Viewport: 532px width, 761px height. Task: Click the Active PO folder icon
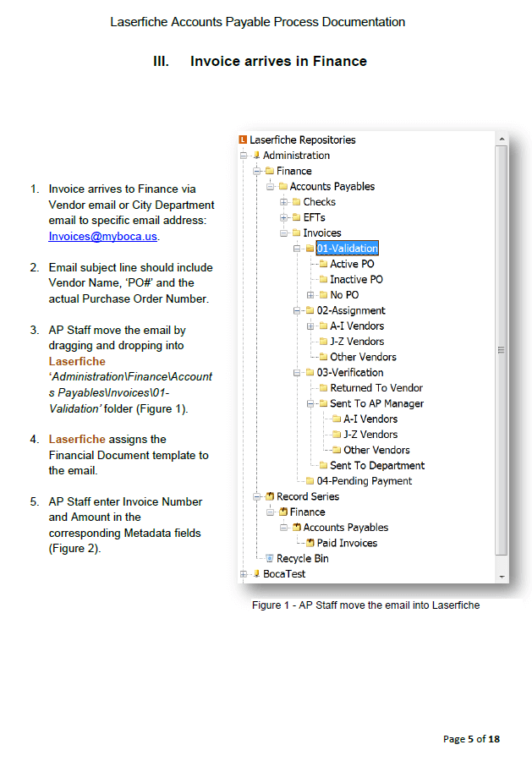point(323,264)
